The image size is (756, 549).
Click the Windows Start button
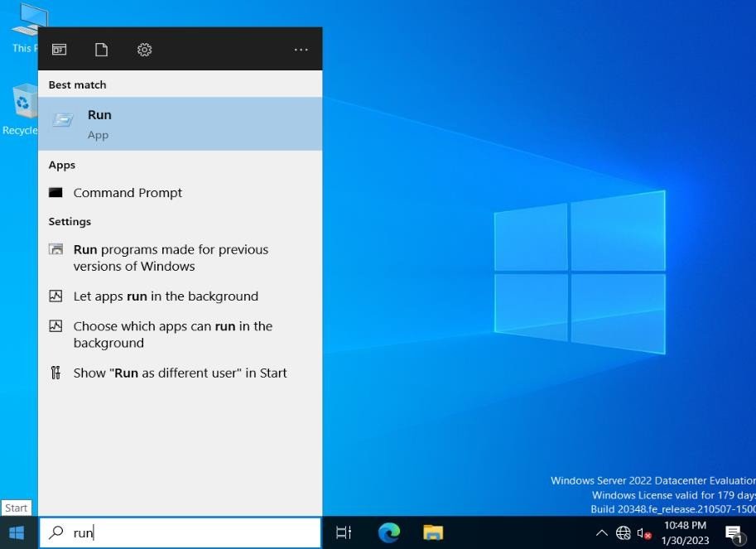pos(17,532)
